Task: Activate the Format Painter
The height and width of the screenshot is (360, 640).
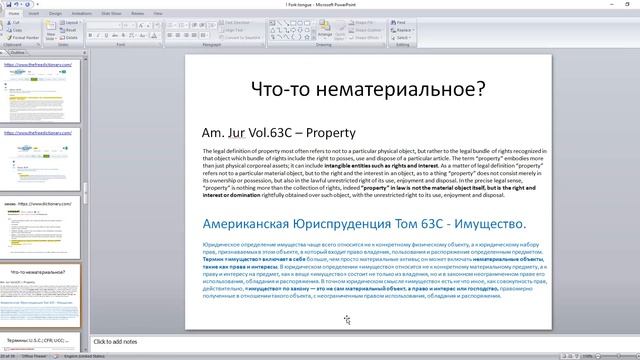Action: [x=23, y=38]
